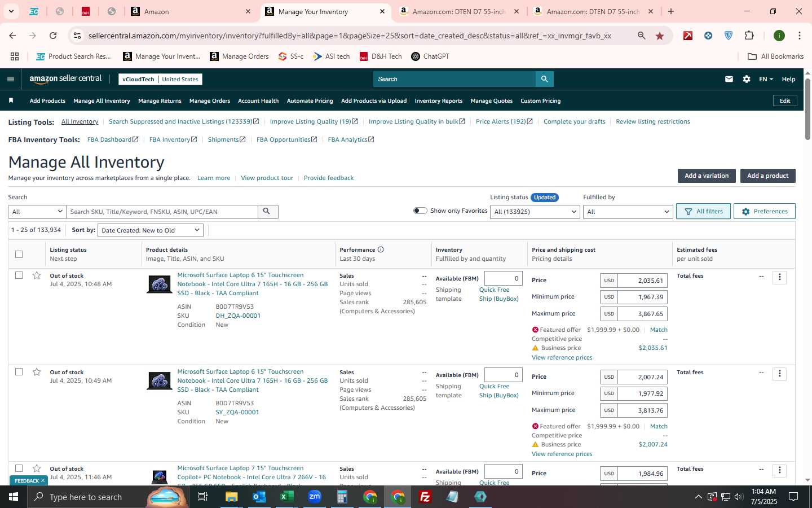The width and height of the screenshot is (812, 508).
Task: Open the search field type dropdown showing All
Action: click(37, 212)
